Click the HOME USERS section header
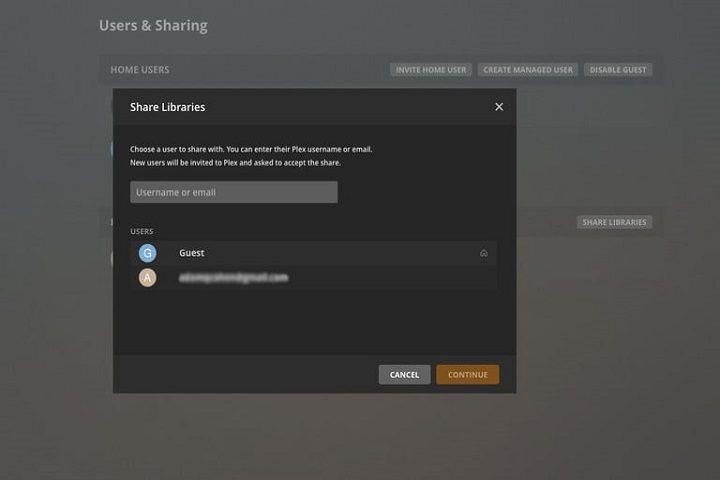This screenshot has height=480, width=720. click(140, 70)
